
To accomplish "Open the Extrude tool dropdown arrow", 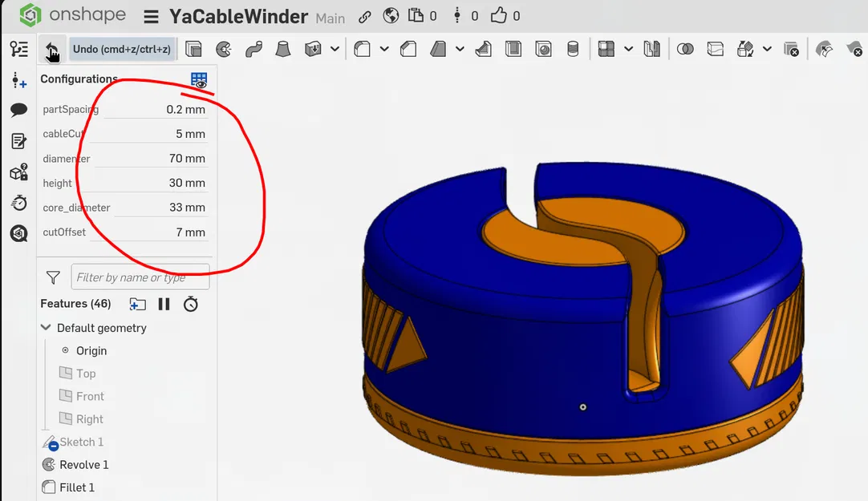I will tap(335, 49).
